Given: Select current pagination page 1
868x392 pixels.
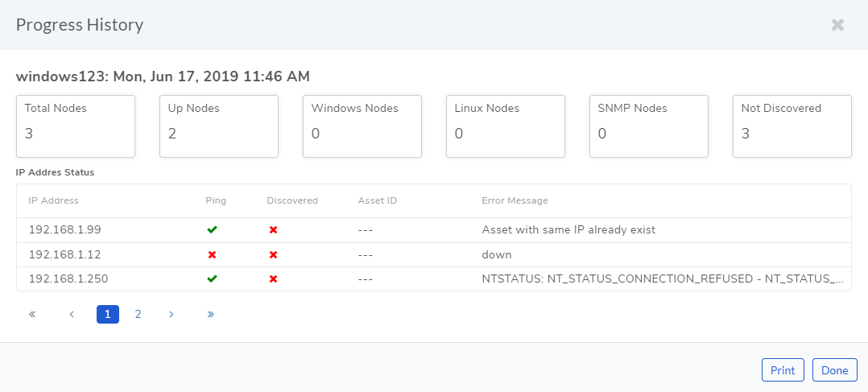Looking at the screenshot, I should [x=107, y=314].
